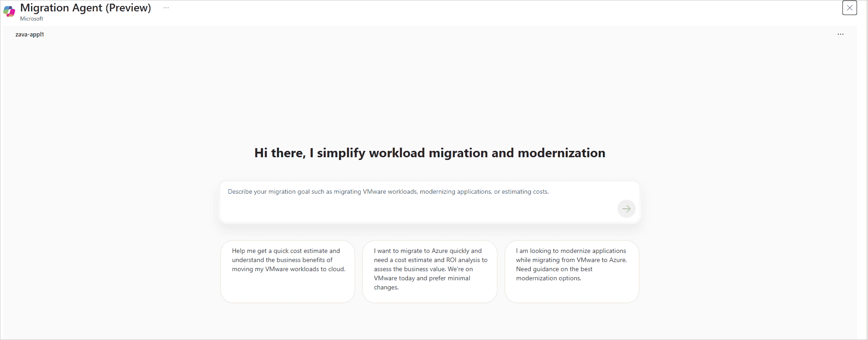Switch to the zava-app1 conversation
The image size is (868, 340).
click(29, 34)
